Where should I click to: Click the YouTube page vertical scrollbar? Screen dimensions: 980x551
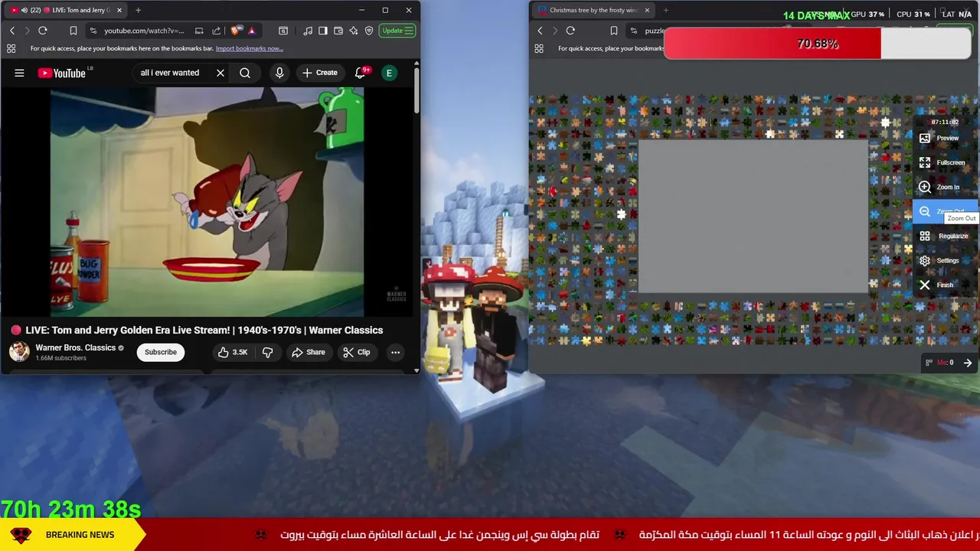(416, 92)
